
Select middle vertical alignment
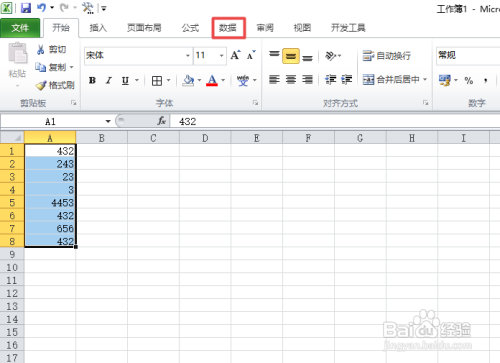291,56
